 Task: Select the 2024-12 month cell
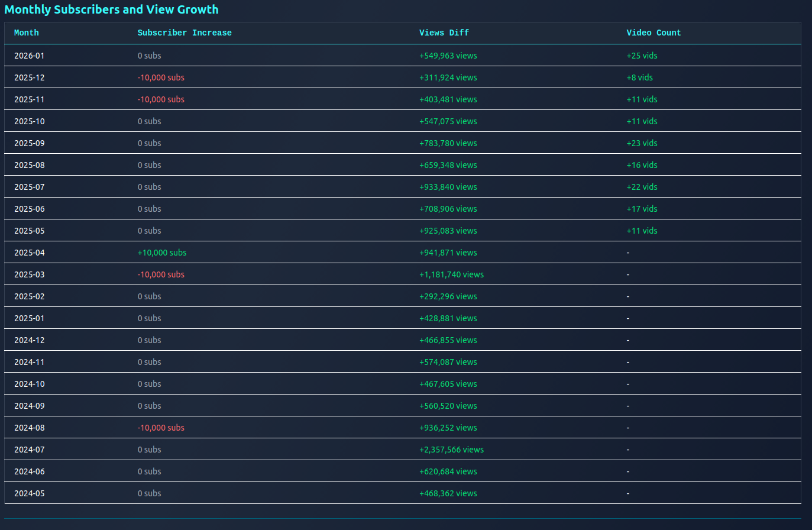click(30, 340)
